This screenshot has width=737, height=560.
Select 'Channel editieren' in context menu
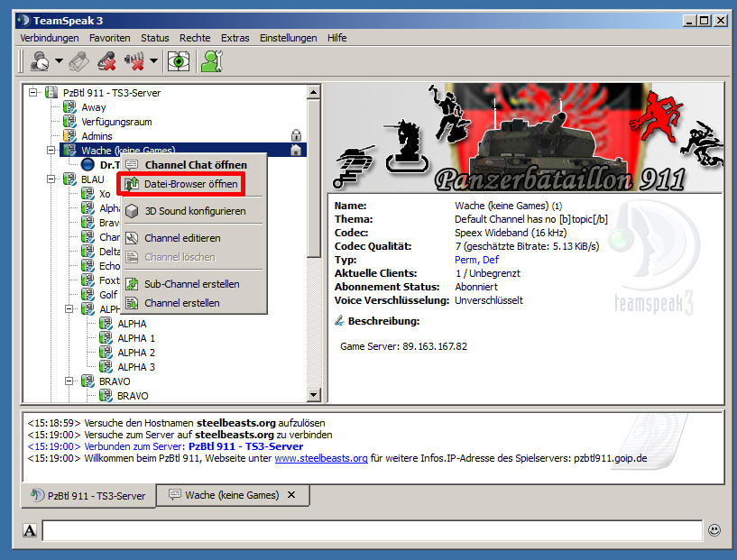182,238
